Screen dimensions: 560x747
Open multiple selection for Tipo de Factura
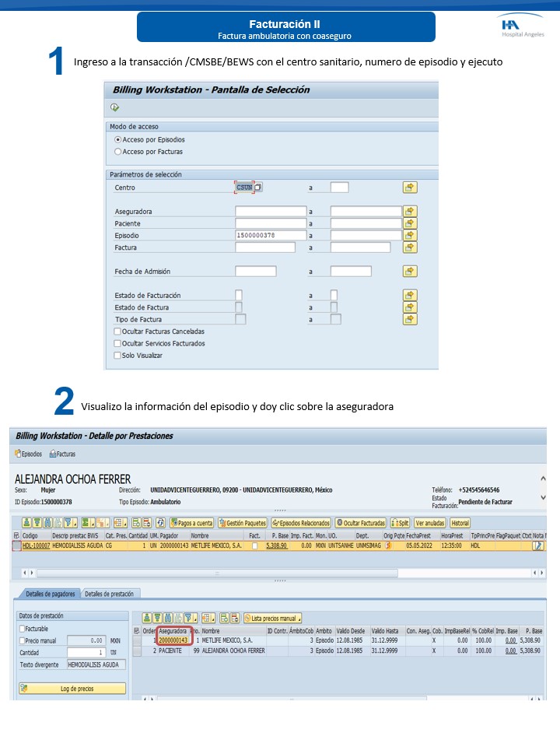coord(410,319)
